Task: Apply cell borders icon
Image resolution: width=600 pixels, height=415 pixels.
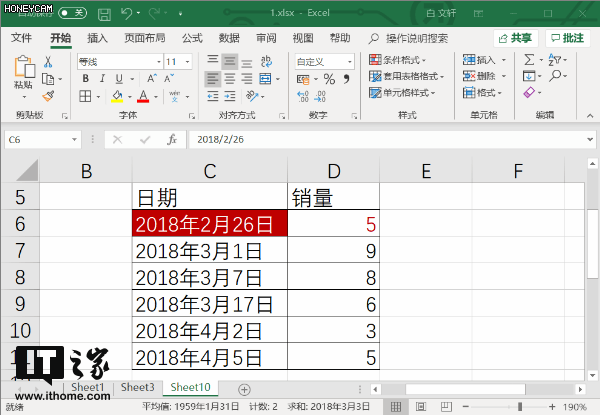Action: tap(85, 96)
